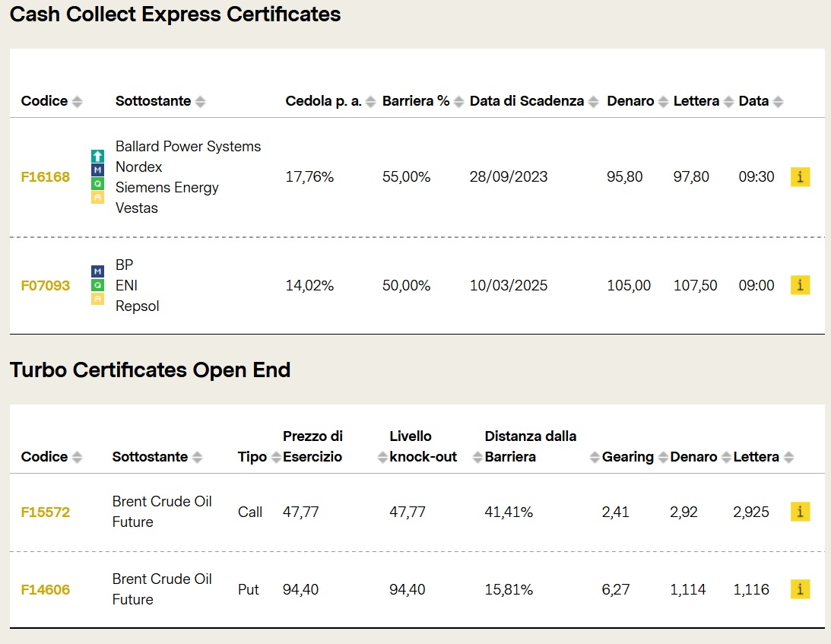Click the 6,27 gearing value
The height and width of the screenshot is (644, 831).
616,589
